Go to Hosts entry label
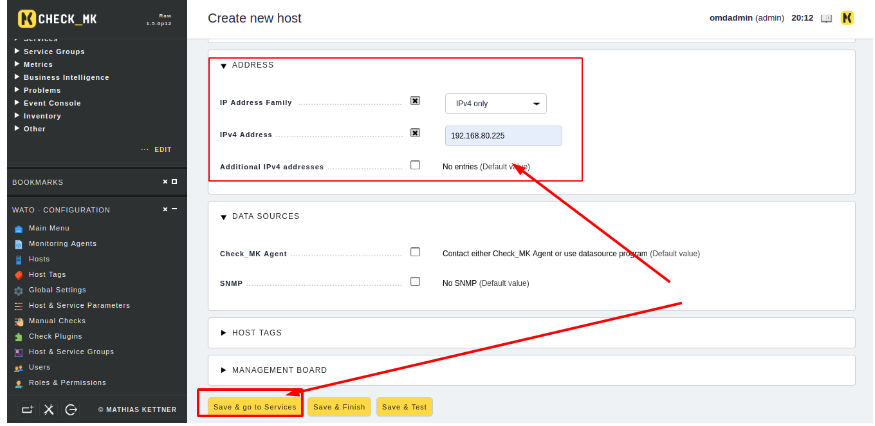This screenshot has width=875, height=426. click(39, 259)
